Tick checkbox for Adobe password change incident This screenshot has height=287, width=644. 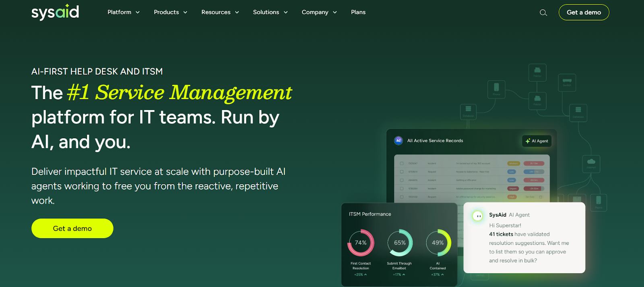pyautogui.click(x=402, y=189)
